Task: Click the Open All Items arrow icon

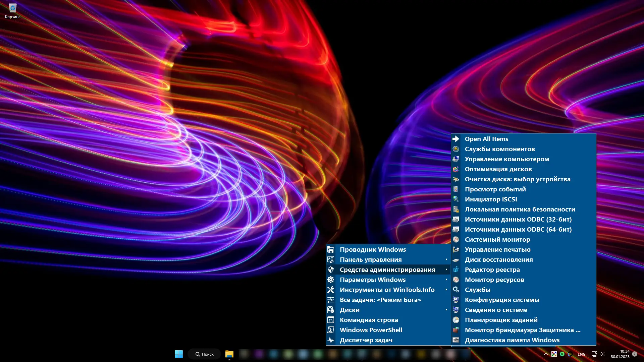Action: point(456,139)
